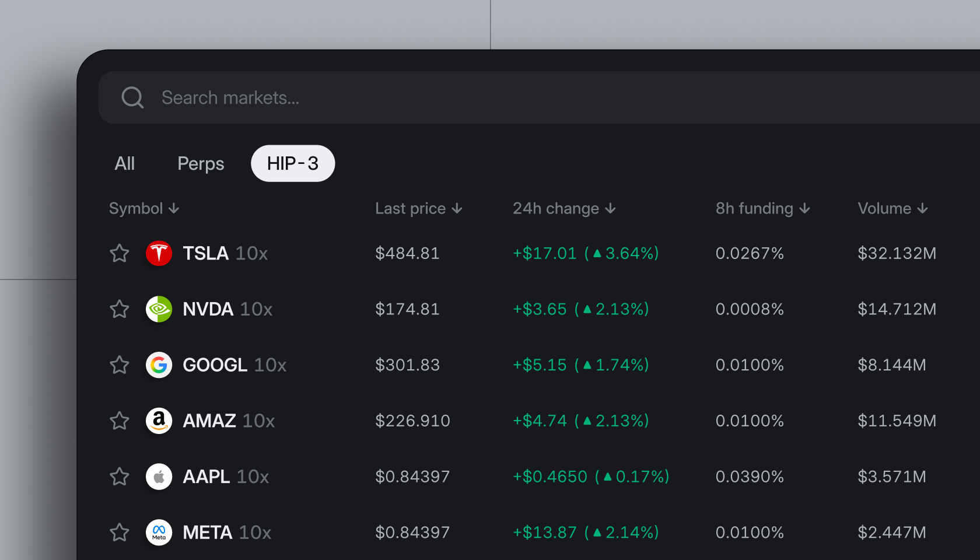Screen dimensions: 980x560
Task: Click the Amazon logo icon
Action: (x=159, y=421)
